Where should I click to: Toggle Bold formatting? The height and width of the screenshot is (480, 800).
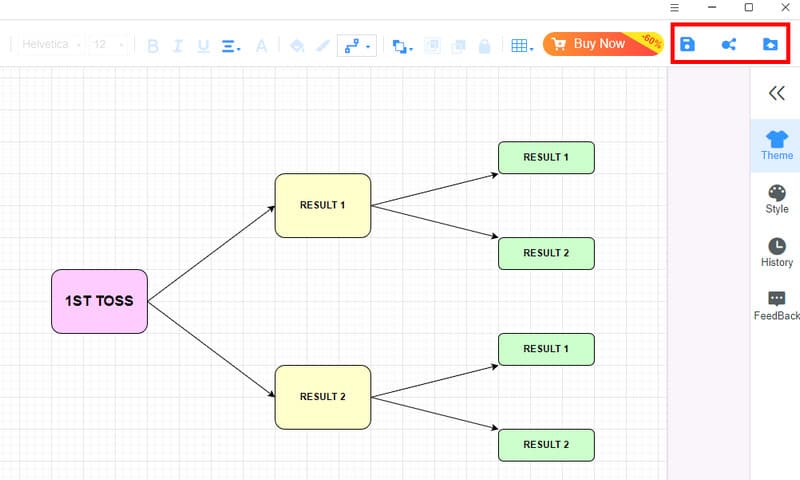pyautogui.click(x=153, y=46)
